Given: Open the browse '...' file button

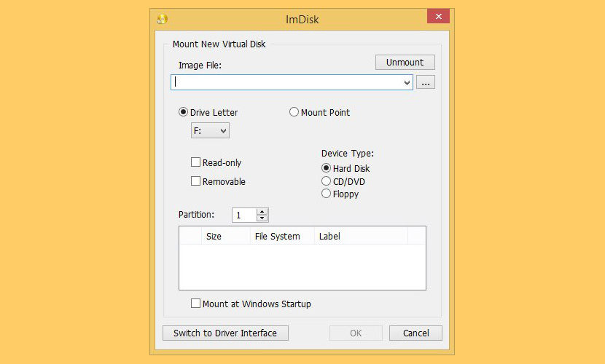Looking at the screenshot, I should 426,82.
